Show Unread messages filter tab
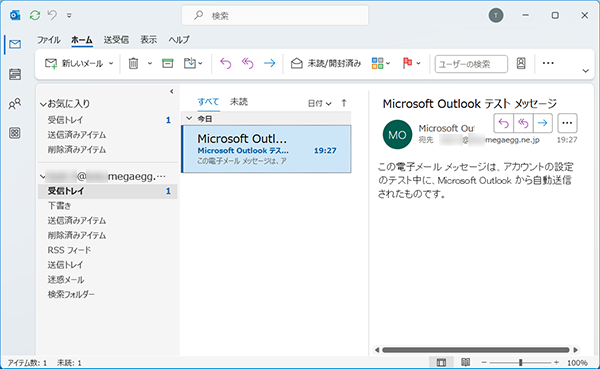Image resolution: width=600 pixels, height=369 pixels. (239, 102)
